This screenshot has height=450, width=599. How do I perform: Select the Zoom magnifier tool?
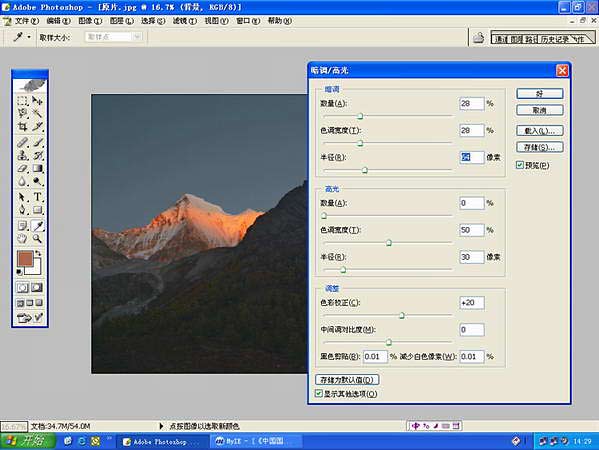pyautogui.click(x=37, y=239)
